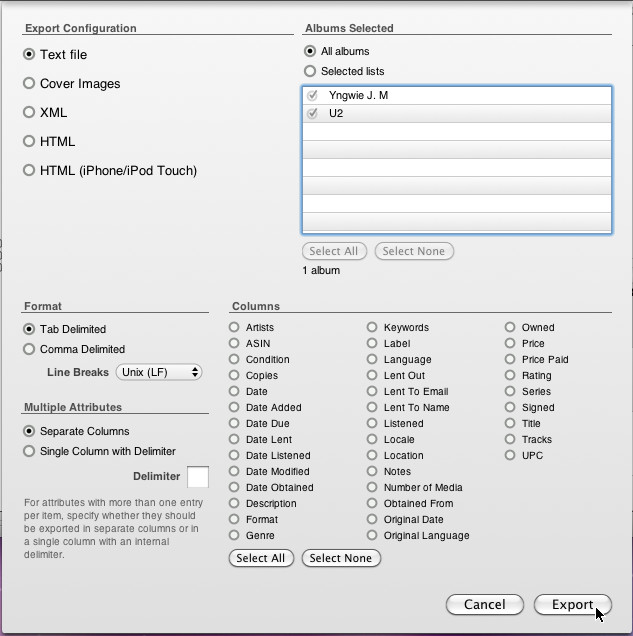Enable the Original Date column
The height and width of the screenshot is (636, 633).
point(372,519)
